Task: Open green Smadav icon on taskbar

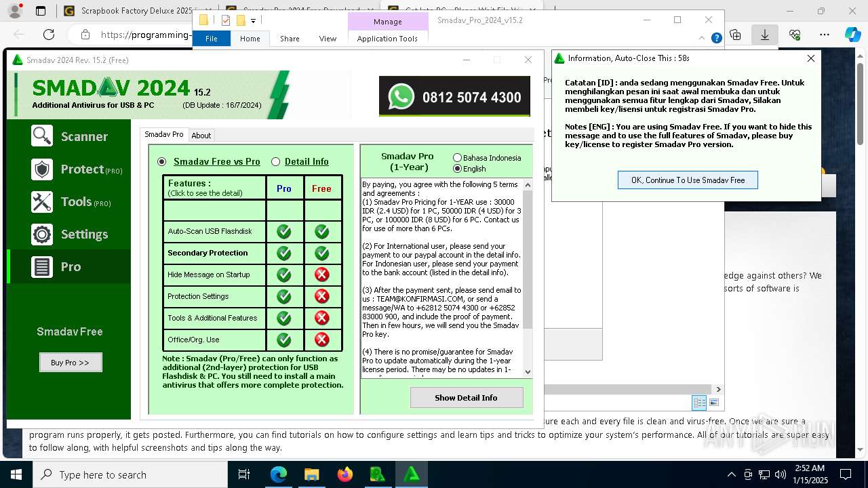Action: [x=411, y=474]
